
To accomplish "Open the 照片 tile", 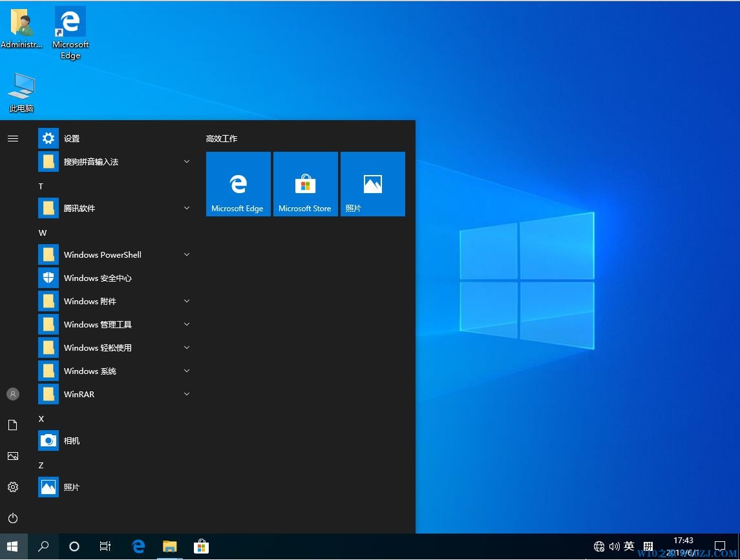I will click(x=373, y=184).
